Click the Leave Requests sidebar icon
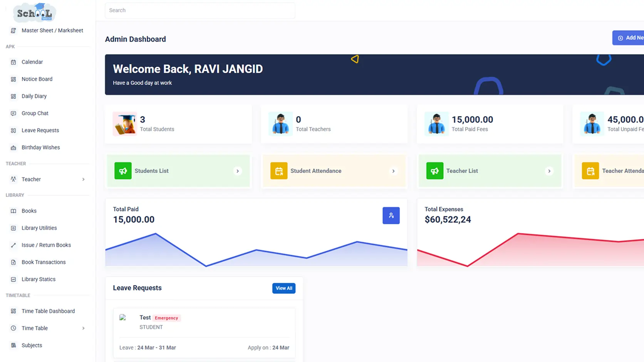The height and width of the screenshot is (362, 644). (13, 130)
